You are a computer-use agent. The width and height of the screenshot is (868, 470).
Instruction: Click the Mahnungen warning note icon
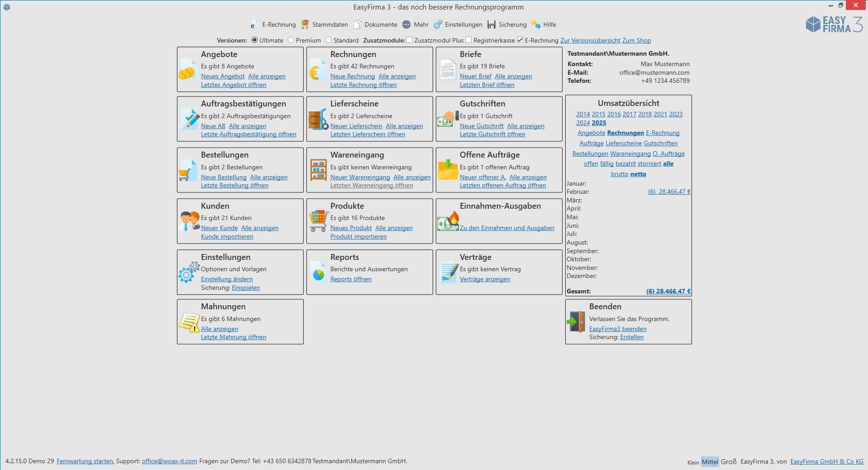pos(189,322)
